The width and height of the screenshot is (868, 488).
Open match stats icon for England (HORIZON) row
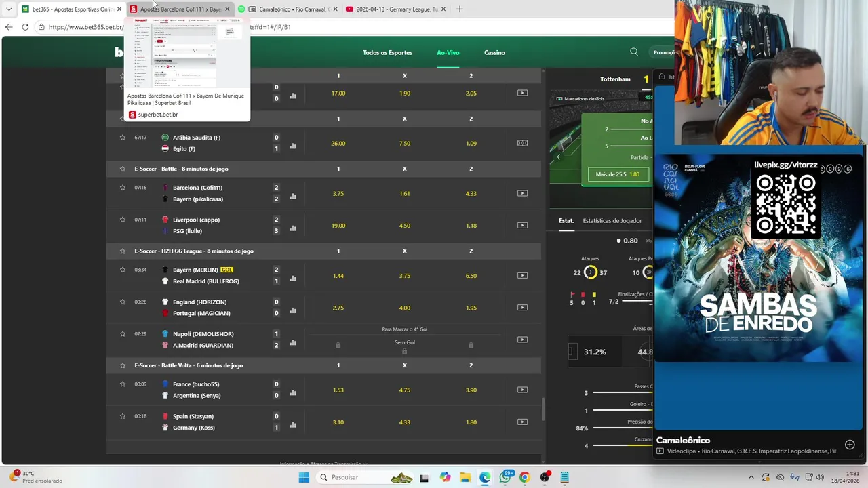[x=293, y=310]
